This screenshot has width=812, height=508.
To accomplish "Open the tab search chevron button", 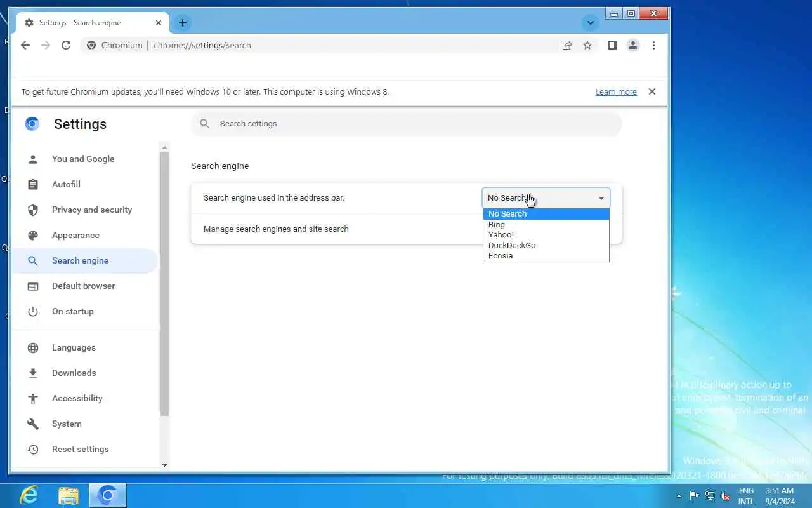I will point(591,23).
